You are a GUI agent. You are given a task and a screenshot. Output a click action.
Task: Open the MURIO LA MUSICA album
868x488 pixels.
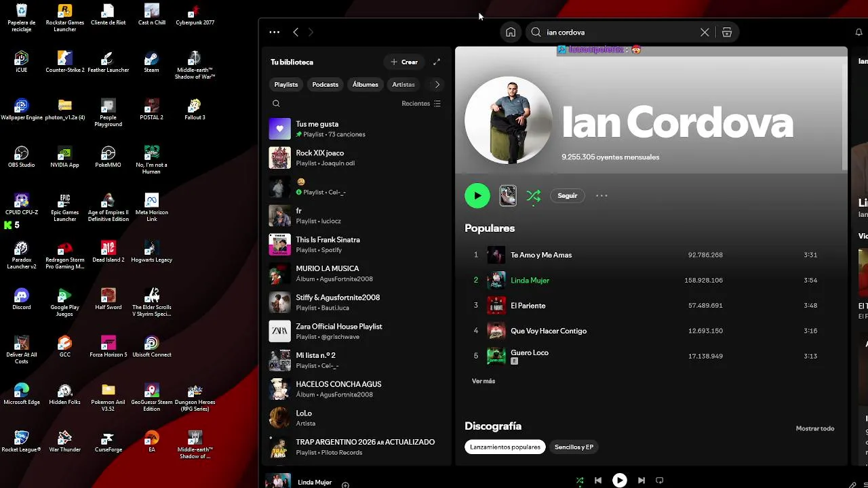point(355,274)
